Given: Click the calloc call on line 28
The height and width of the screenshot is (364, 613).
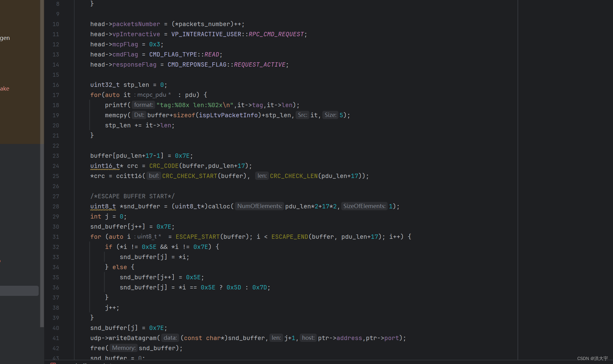Looking at the screenshot, I should (x=219, y=207).
